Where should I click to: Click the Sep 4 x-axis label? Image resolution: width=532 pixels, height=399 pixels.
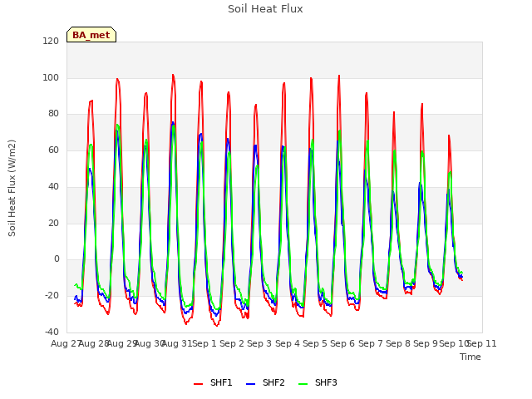288,343
